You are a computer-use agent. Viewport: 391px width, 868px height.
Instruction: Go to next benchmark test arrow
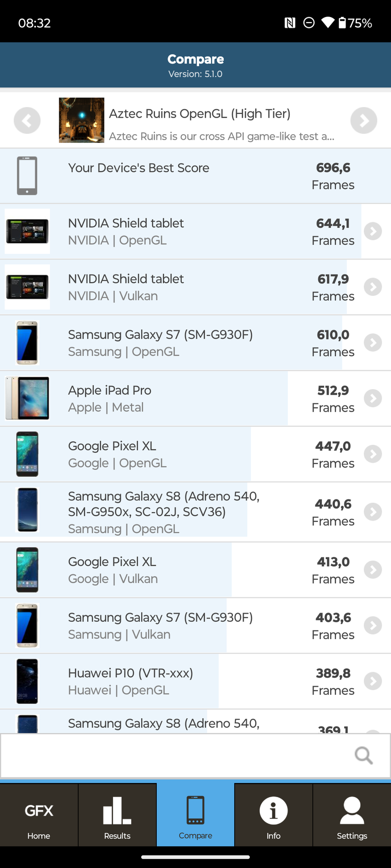(x=363, y=120)
